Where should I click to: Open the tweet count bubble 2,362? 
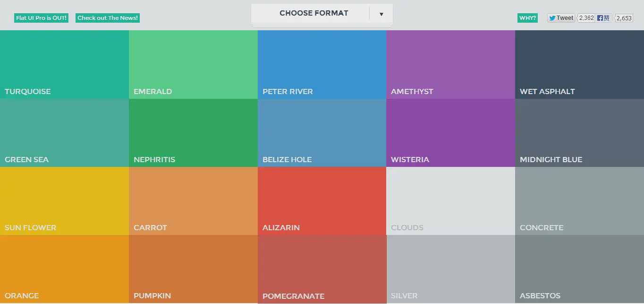point(586,18)
